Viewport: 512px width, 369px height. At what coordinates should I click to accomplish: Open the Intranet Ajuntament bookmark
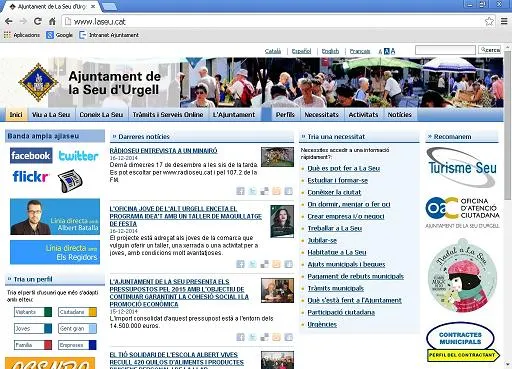[109, 35]
